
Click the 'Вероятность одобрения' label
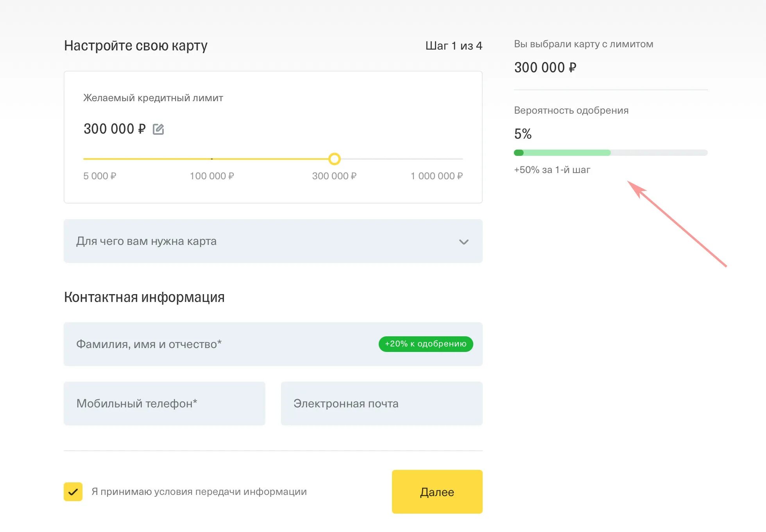[571, 111]
